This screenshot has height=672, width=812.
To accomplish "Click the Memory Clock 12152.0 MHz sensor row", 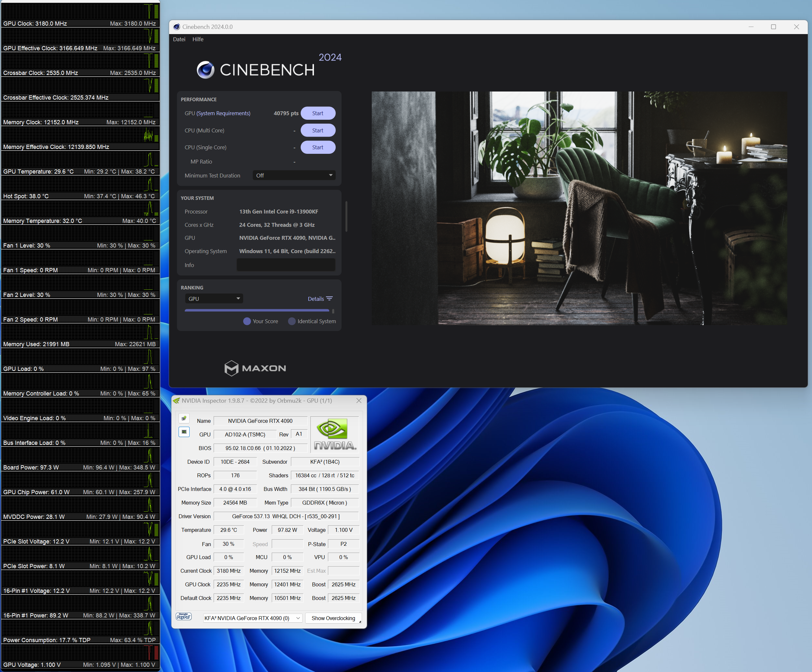I will pyautogui.click(x=80, y=114).
